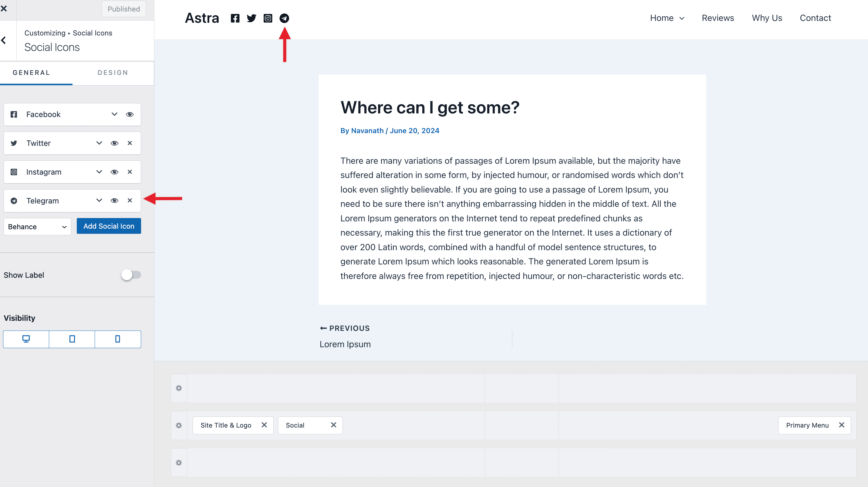Remove the Twitter social icon

click(130, 143)
